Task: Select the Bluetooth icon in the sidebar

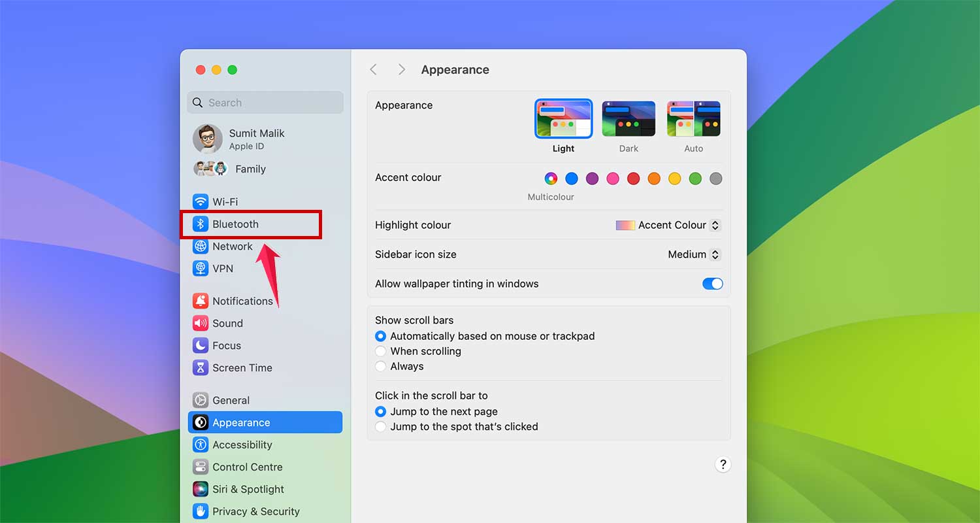Action: click(201, 224)
